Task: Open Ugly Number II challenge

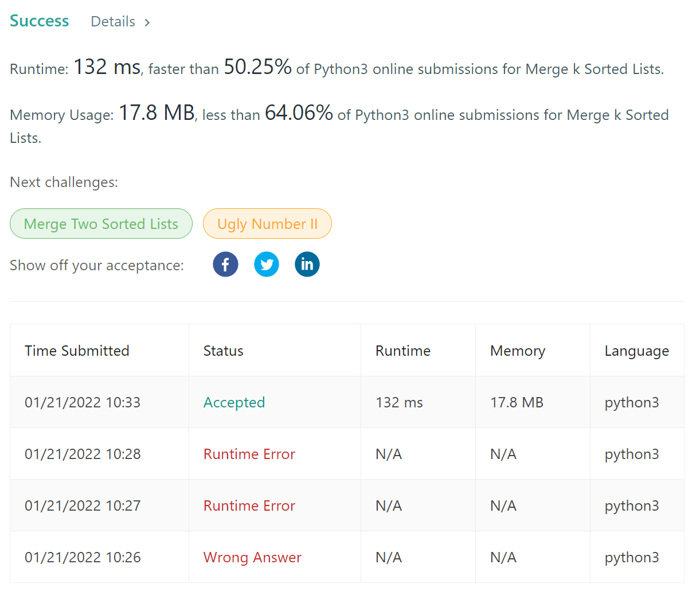Action: [x=267, y=224]
